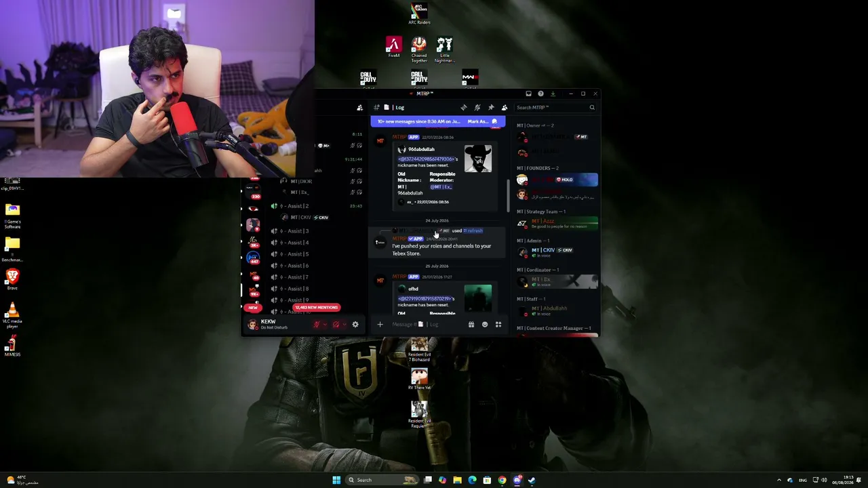Open the apps launcher in message bar
The image size is (868, 488).
[x=498, y=324]
